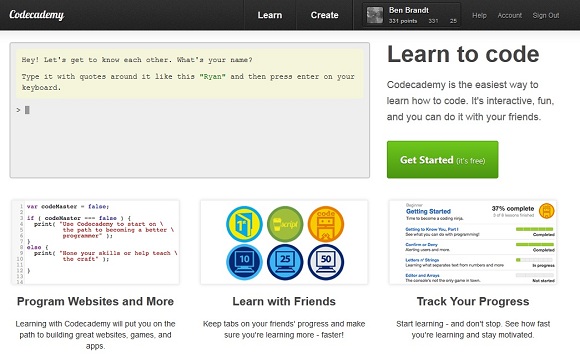
Task: Click the 37% complete label
Action: click(513, 208)
